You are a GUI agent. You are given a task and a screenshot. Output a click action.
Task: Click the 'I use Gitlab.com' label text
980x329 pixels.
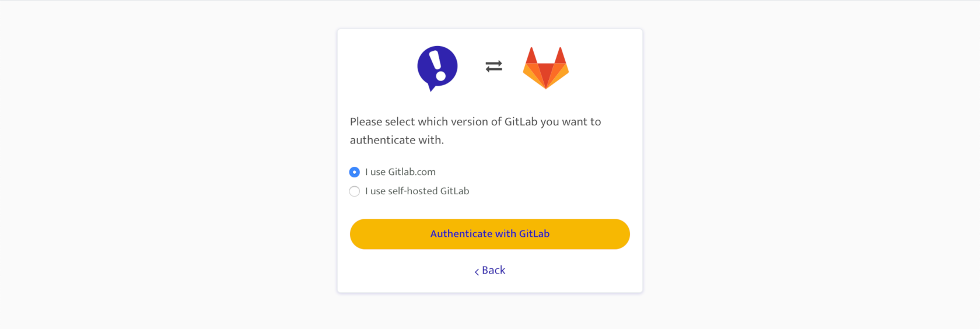tap(400, 171)
